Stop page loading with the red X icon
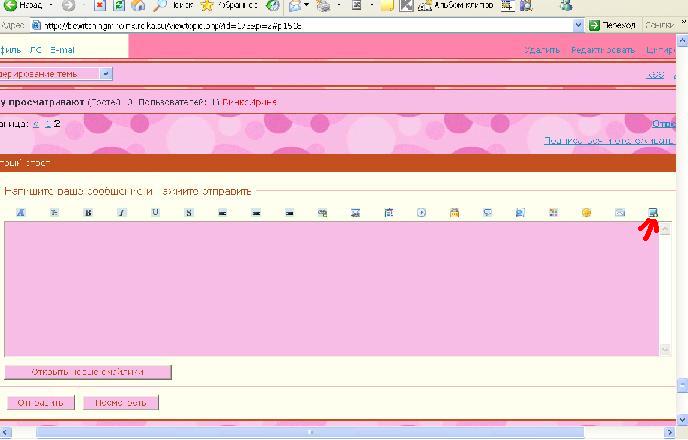The height and width of the screenshot is (440, 688). [x=100, y=5]
